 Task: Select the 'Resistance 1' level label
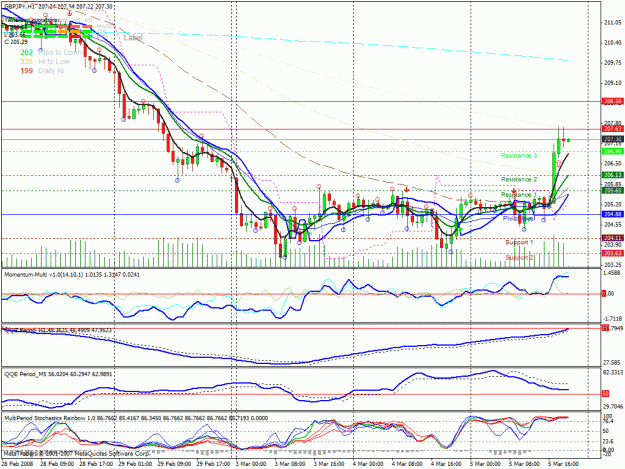(x=519, y=194)
